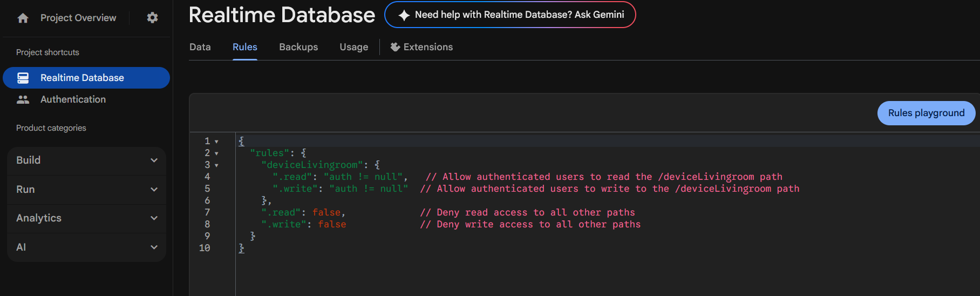Switch to the Backups tab
980x296 pixels.
click(x=298, y=47)
